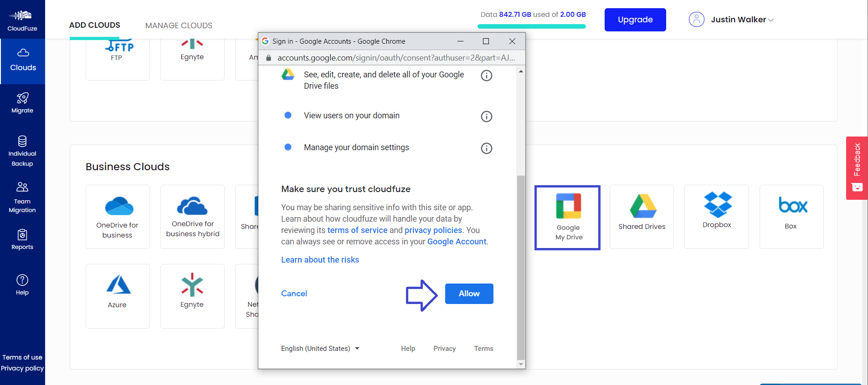Click the popup vertical scrollbar thumb
Viewport: 868px width, 385px height.
click(x=521, y=268)
